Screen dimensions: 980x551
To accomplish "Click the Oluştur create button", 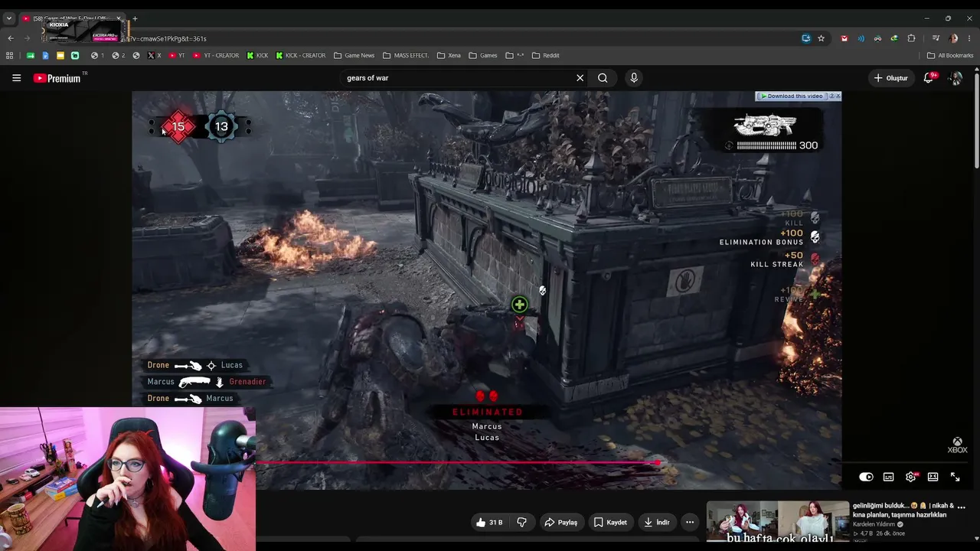I will click(890, 78).
